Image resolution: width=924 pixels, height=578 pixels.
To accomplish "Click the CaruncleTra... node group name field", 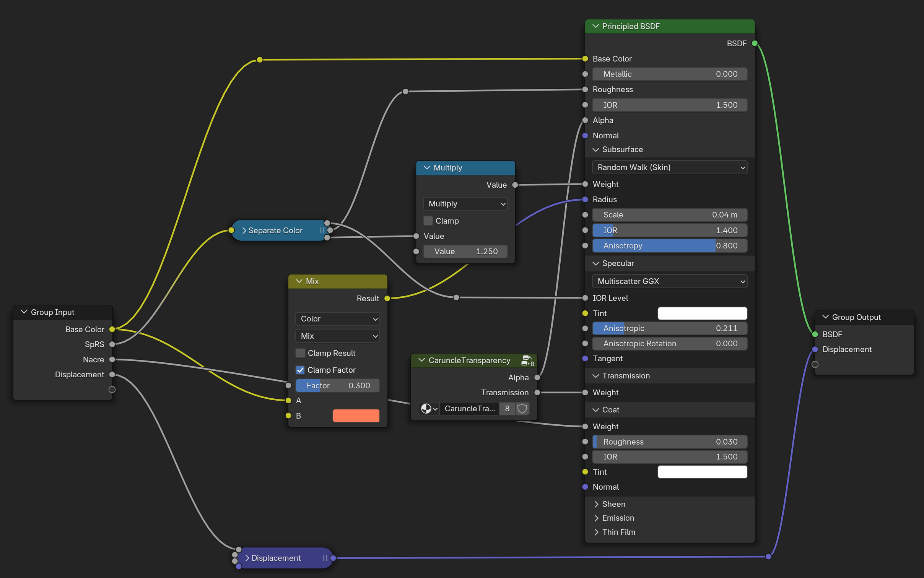I will coord(469,409).
